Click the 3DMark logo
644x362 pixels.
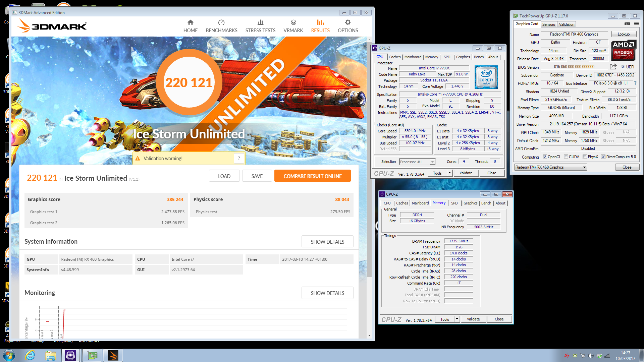[x=52, y=25]
